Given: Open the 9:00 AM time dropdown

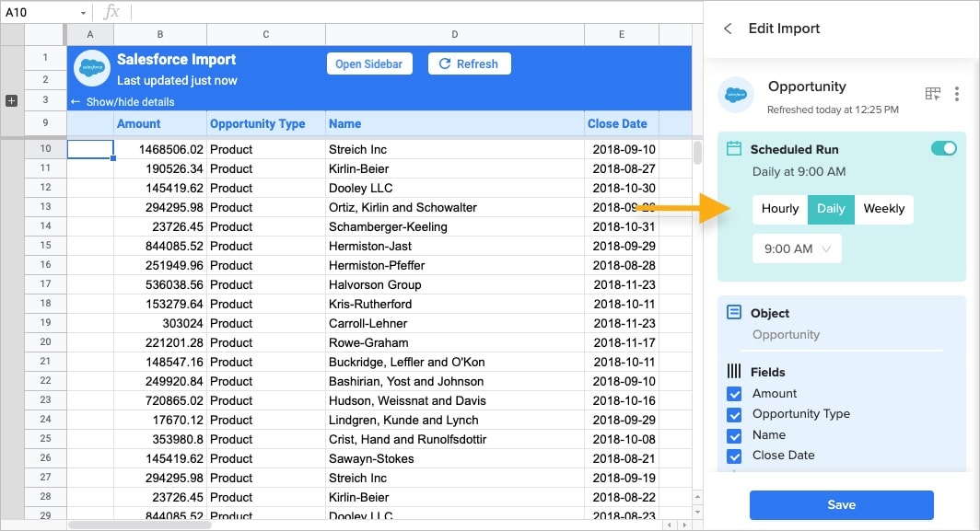Looking at the screenshot, I should (x=797, y=248).
